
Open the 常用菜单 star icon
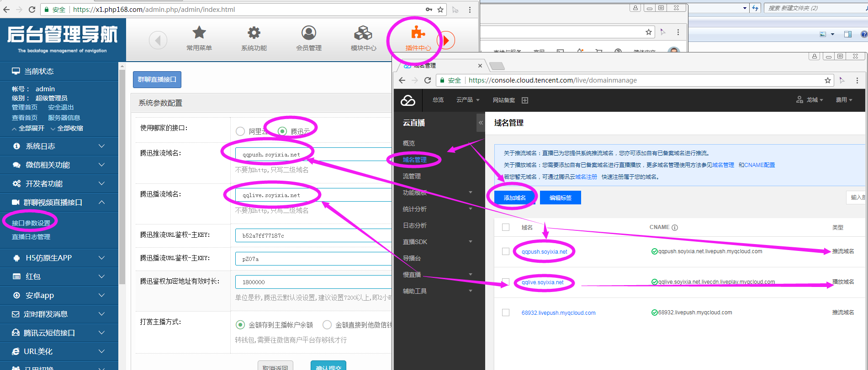point(199,33)
